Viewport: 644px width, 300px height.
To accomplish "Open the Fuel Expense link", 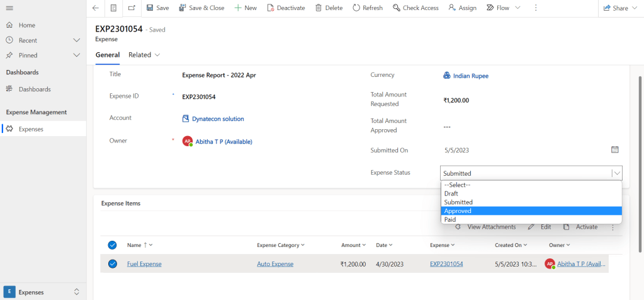I will pyautogui.click(x=144, y=264).
